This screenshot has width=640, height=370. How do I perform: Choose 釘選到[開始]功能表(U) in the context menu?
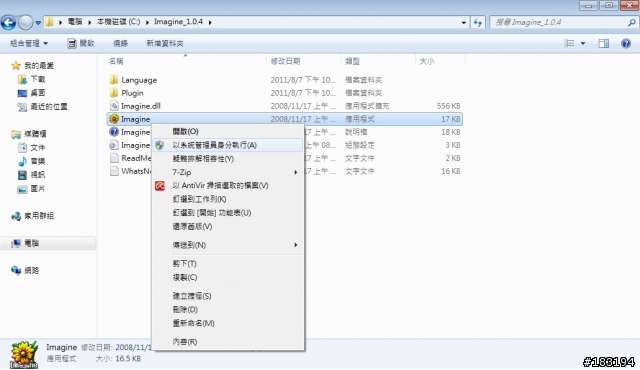228,213
